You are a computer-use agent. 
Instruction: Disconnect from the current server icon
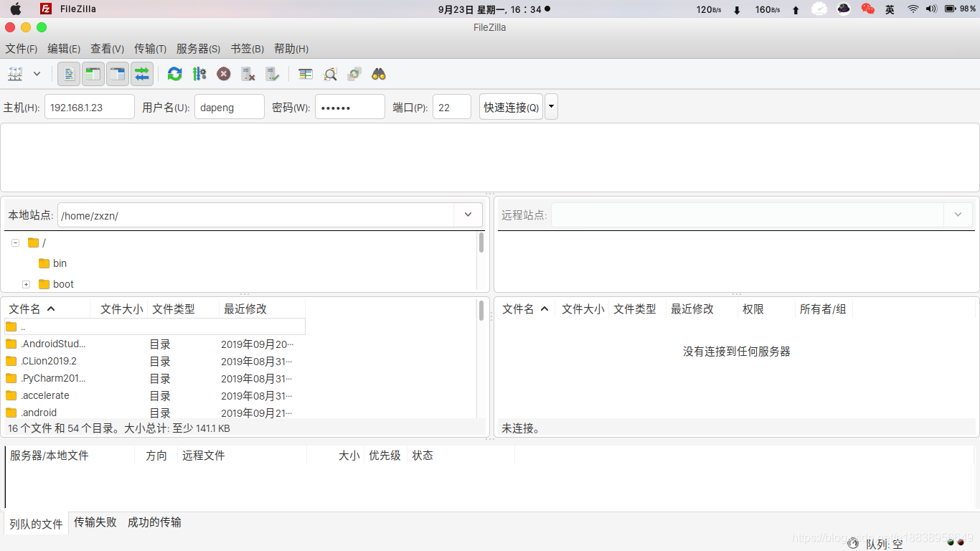coord(248,74)
